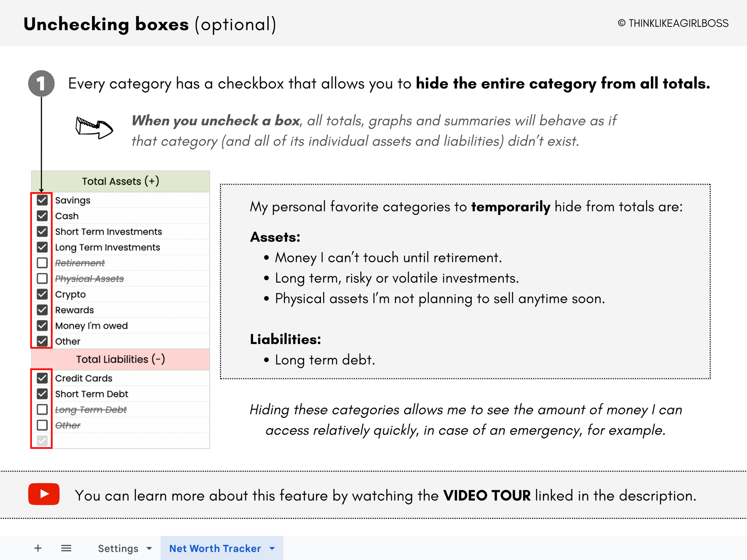
Task: Enable the Long Term Debt checkbox
Action: [x=42, y=410]
